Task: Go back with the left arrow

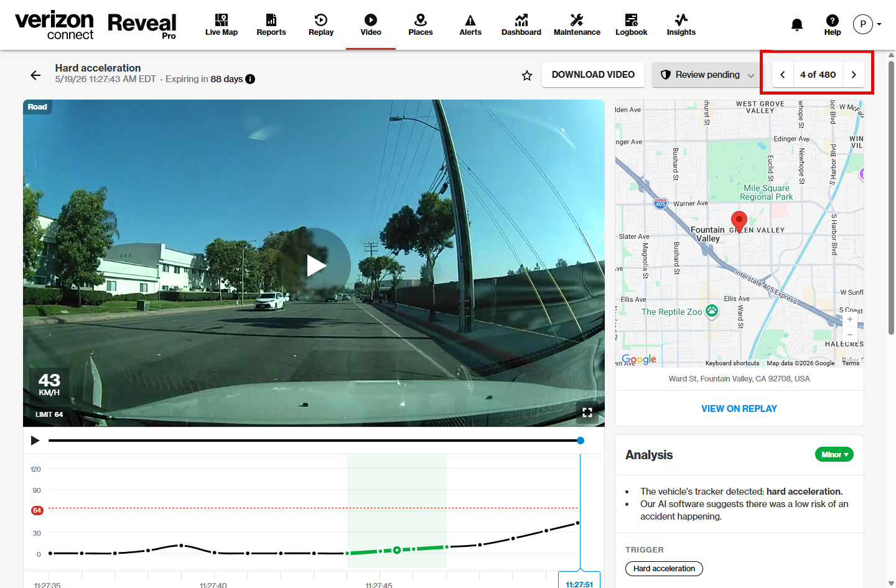Action: [x=35, y=75]
